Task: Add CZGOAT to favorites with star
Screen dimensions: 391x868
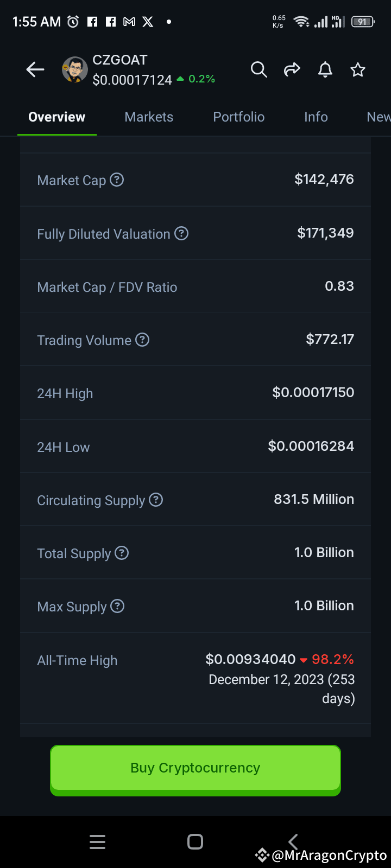Action: [358, 69]
